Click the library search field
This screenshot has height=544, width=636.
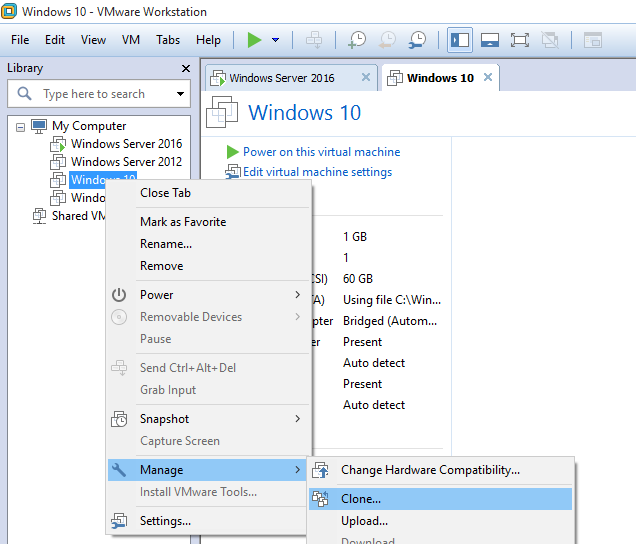click(x=99, y=94)
